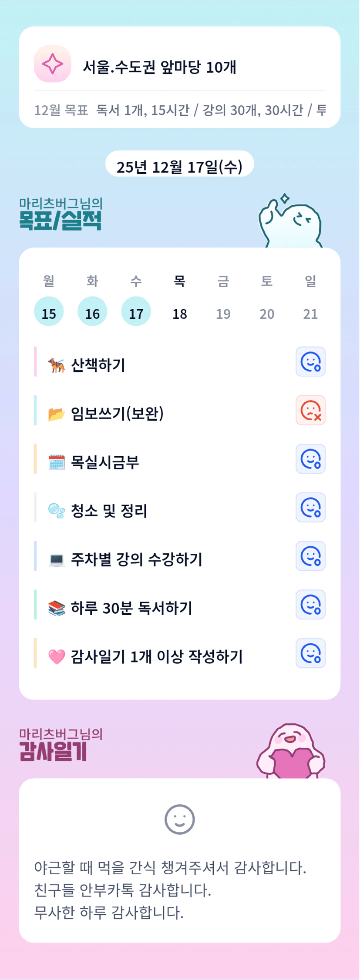Image resolution: width=360 pixels, height=980 pixels.
Task: Open the 하루 30분 독서하기 goal
Action: pos(131,608)
